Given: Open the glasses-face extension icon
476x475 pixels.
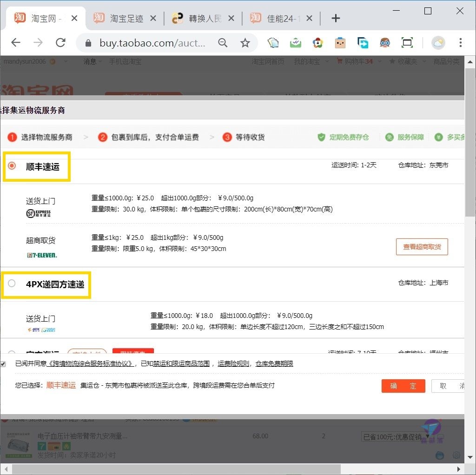Looking at the screenshot, I should point(385,42).
